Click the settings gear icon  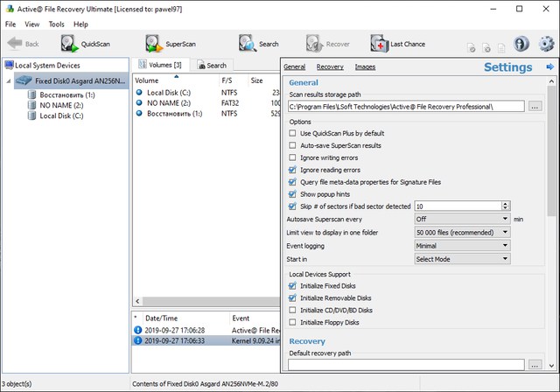pos(546,44)
